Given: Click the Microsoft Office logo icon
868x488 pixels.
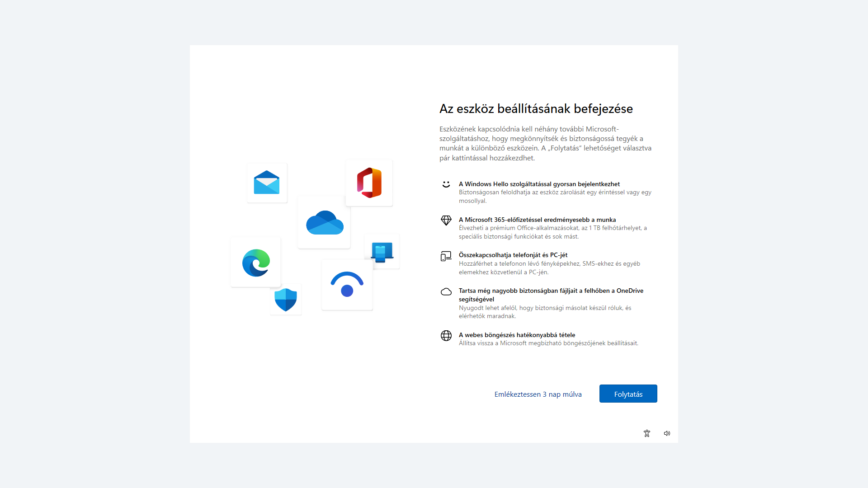Looking at the screenshot, I should [369, 183].
